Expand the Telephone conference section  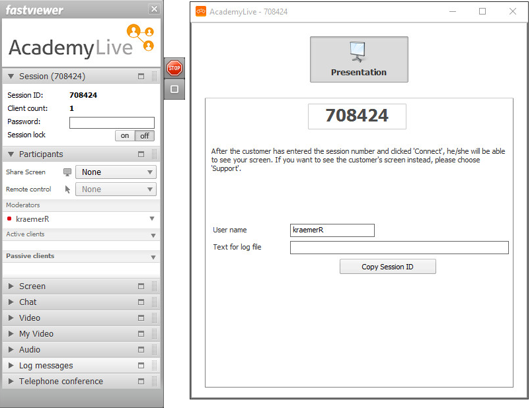click(11, 382)
